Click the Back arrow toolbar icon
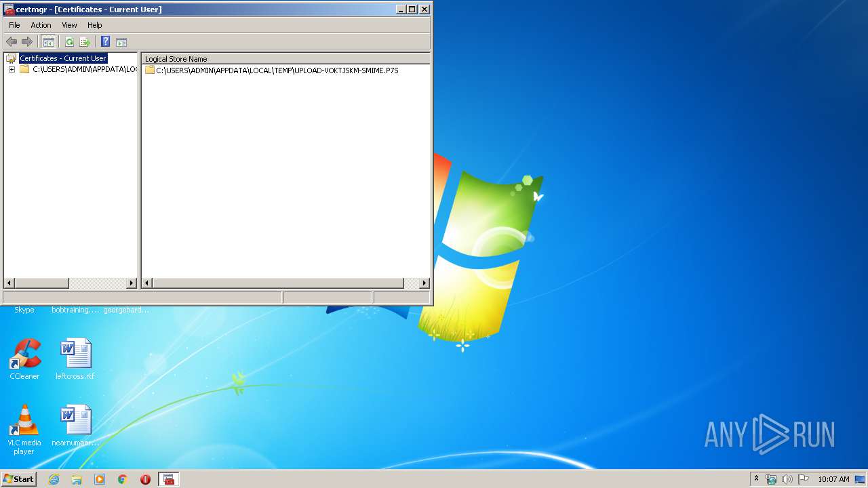The height and width of the screenshot is (488, 868). pyautogui.click(x=12, y=41)
